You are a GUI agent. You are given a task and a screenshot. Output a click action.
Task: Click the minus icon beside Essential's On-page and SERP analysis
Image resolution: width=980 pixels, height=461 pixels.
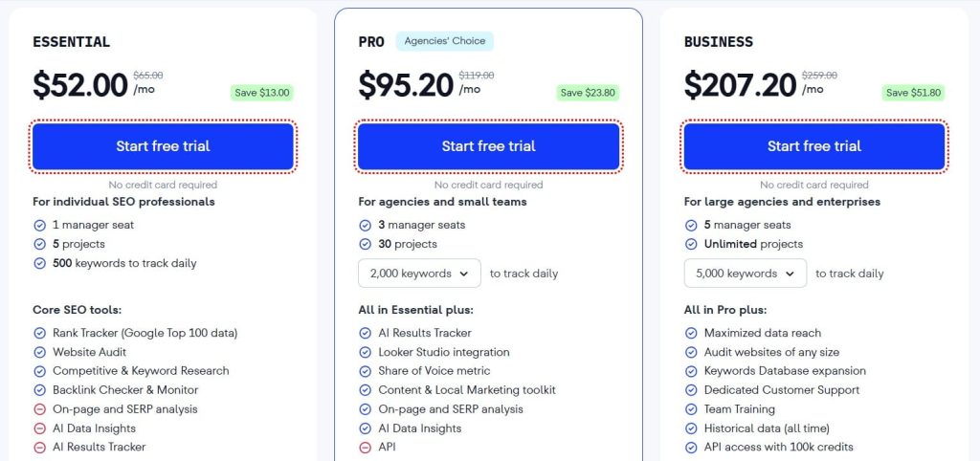(40, 408)
